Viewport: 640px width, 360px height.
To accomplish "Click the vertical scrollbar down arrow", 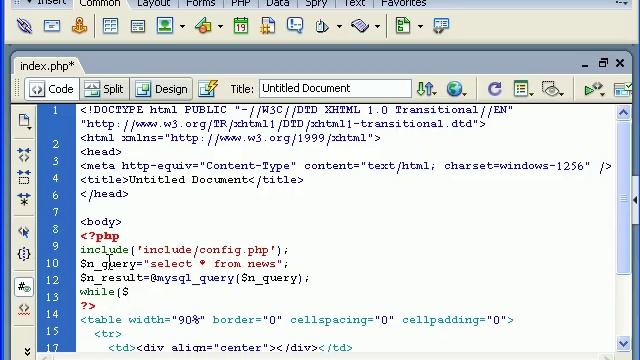I will [623, 343].
